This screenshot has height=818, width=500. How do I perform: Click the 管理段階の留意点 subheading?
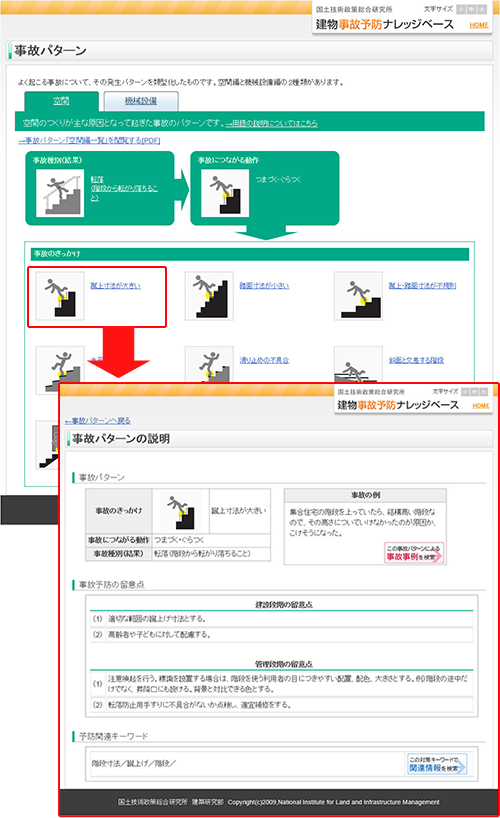(x=284, y=664)
